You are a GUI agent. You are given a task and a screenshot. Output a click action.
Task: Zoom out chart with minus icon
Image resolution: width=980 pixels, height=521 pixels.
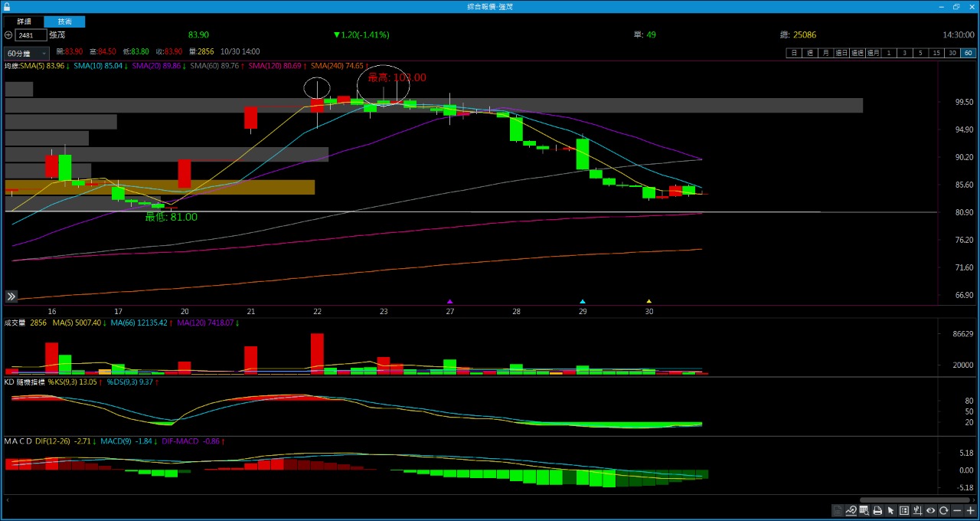pyautogui.click(x=957, y=511)
